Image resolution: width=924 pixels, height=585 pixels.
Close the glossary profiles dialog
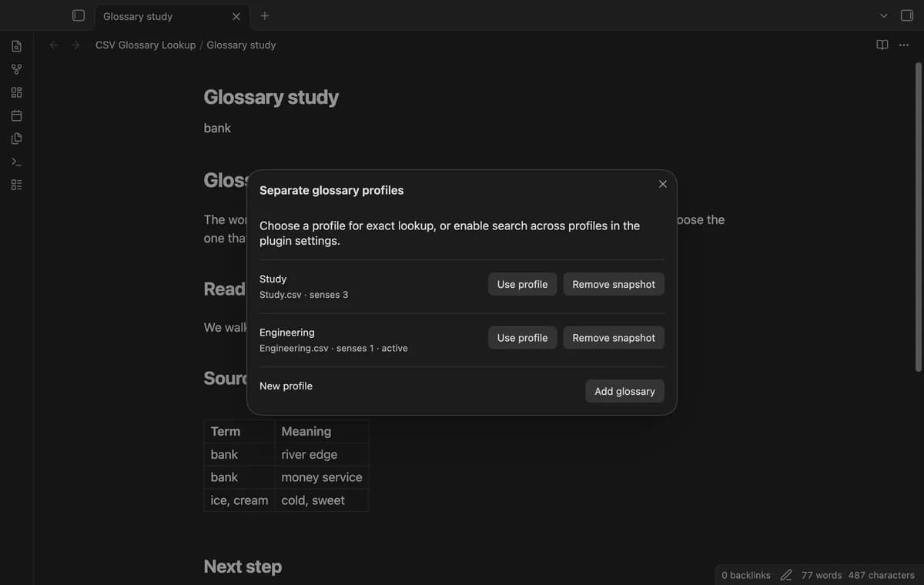[x=663, y=184]
